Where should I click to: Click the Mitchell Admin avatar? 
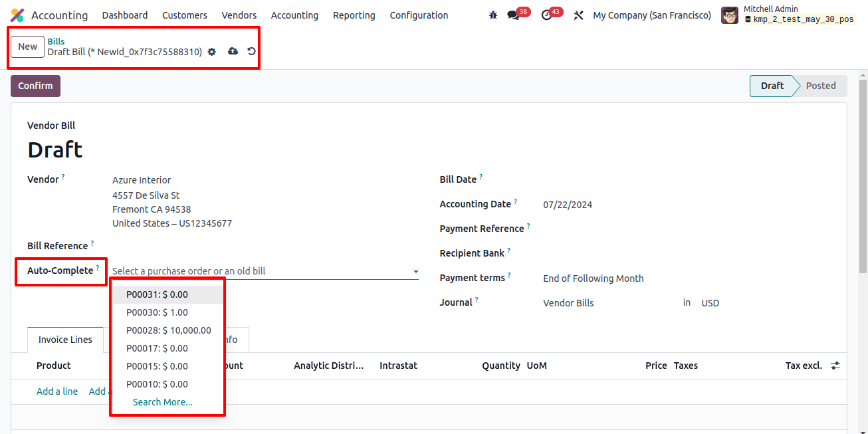[730, 15]
